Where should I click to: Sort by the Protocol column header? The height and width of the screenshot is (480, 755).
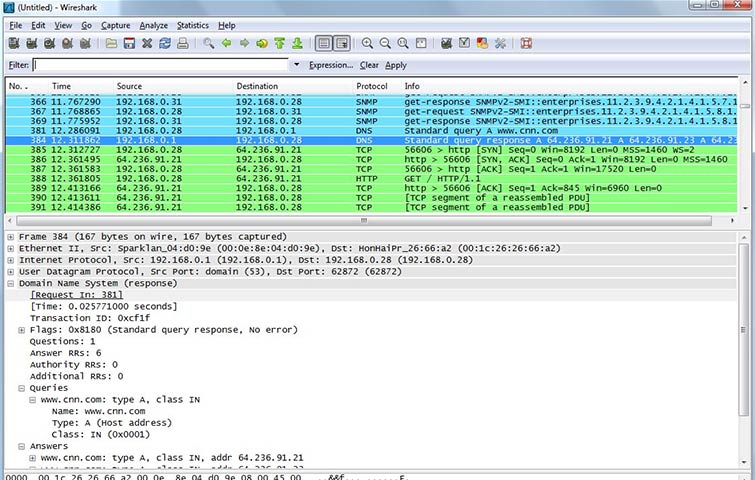click(372, 86)
